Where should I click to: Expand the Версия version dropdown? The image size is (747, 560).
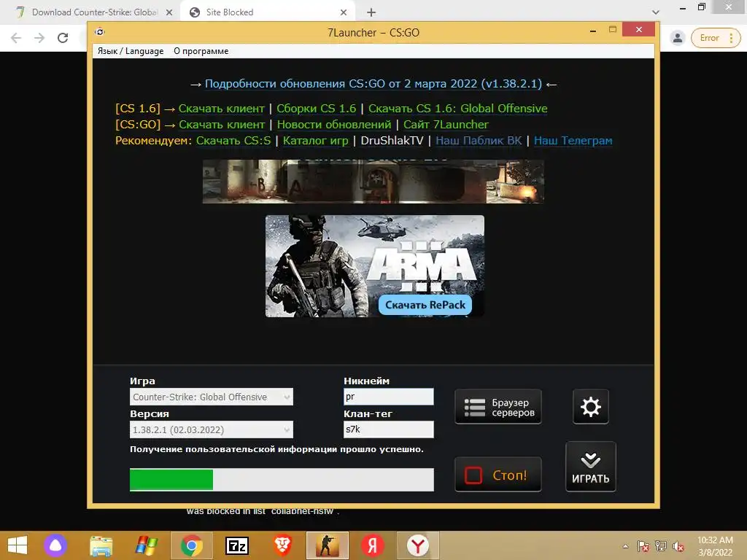pos(212,430)
